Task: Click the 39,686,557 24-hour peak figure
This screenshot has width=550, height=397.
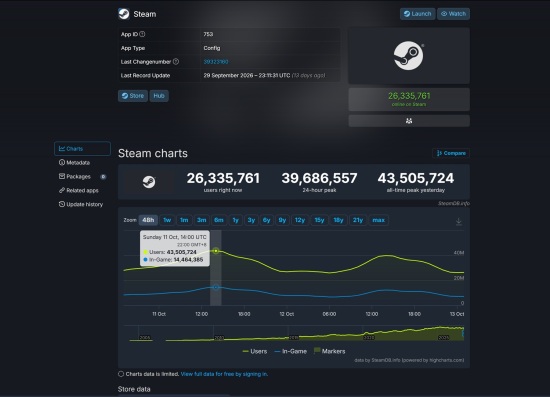Action: click(x=319, y=178)
